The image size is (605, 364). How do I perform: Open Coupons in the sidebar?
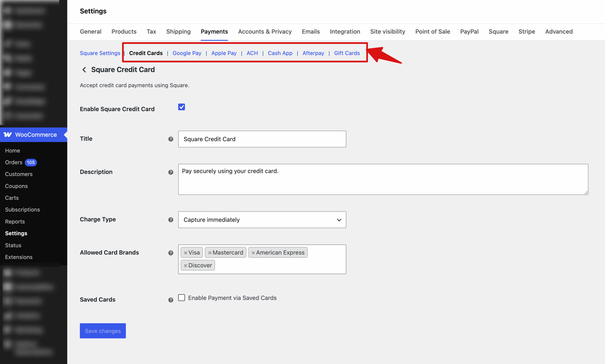pyautogui.click(x=16, y=186)
